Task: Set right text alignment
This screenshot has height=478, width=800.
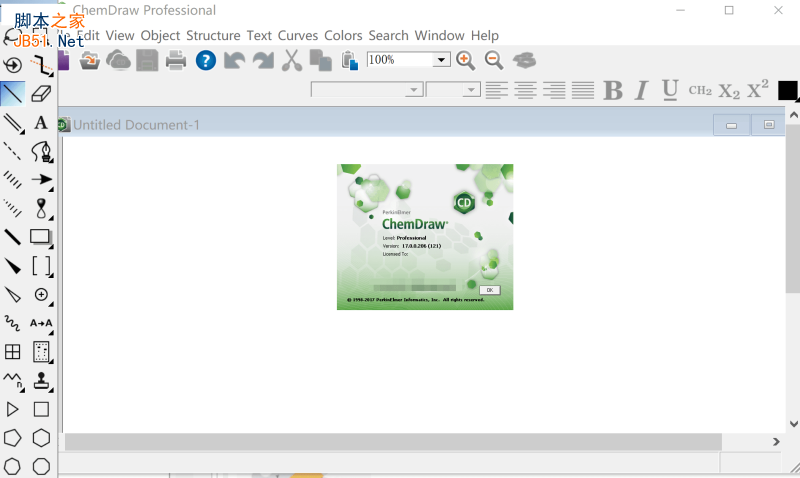Action: [x=554, y=90]
